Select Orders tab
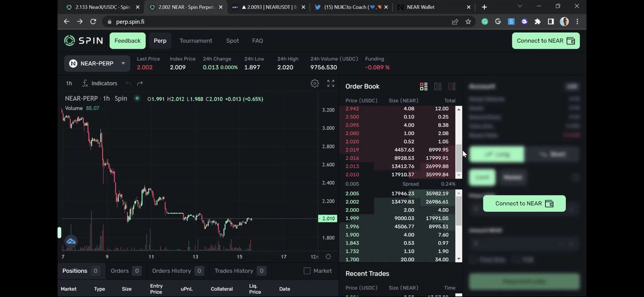644x297 pixels. [x=126, y=271]
